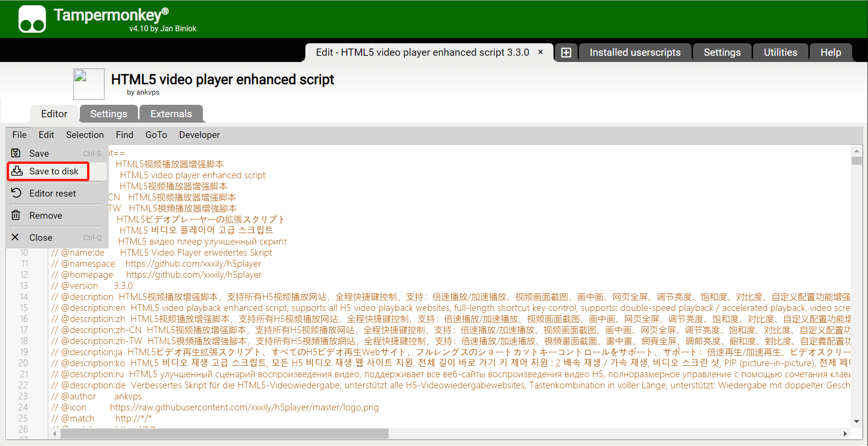Click the @author ankvps value
Viewport: 868px width, 446px height.
pyautogui.click(x=128, y=396)
